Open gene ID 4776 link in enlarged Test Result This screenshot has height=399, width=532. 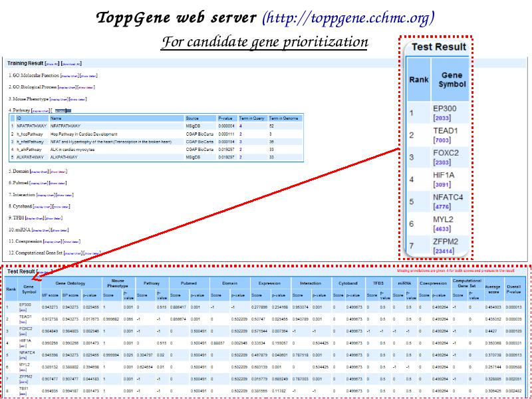pyautogui.click(x=442, y=207)
